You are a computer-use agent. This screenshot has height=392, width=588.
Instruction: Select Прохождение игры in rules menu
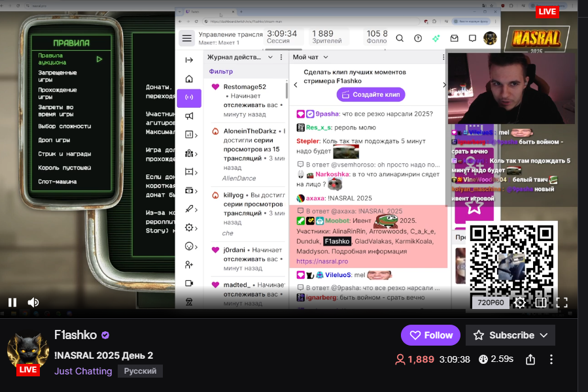pos(58,93)
